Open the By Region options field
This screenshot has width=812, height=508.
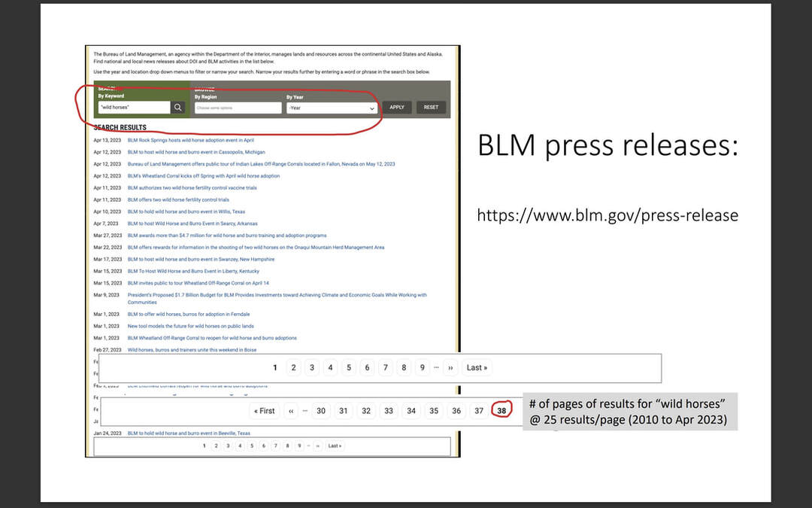(x=237, y=108)
